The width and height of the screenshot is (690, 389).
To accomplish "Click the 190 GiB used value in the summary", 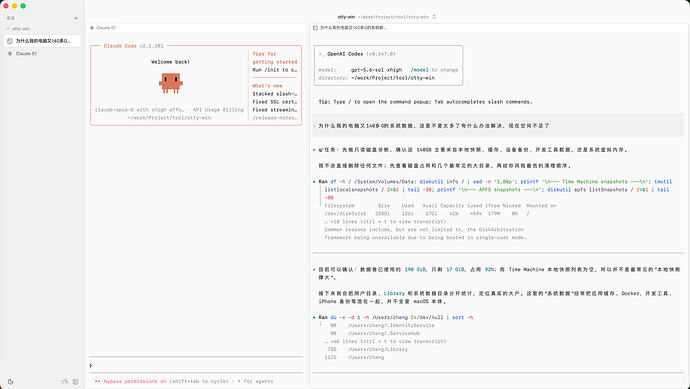I will point(415,270).
